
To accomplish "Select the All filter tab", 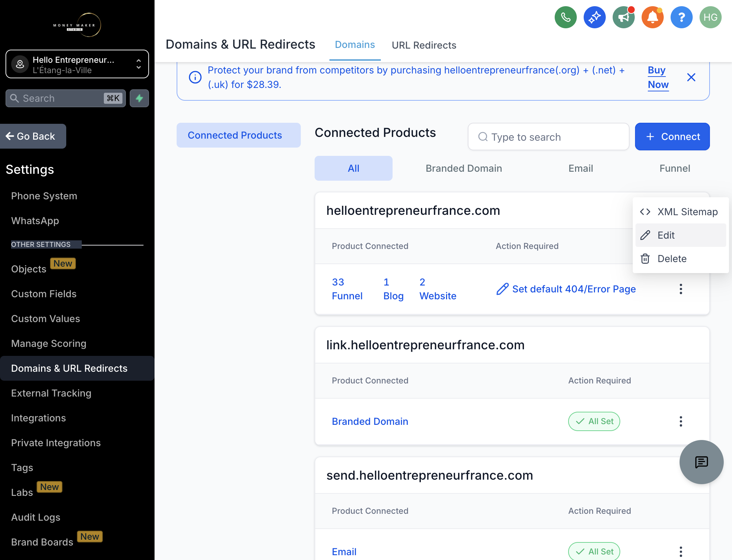I will point(354,168).
